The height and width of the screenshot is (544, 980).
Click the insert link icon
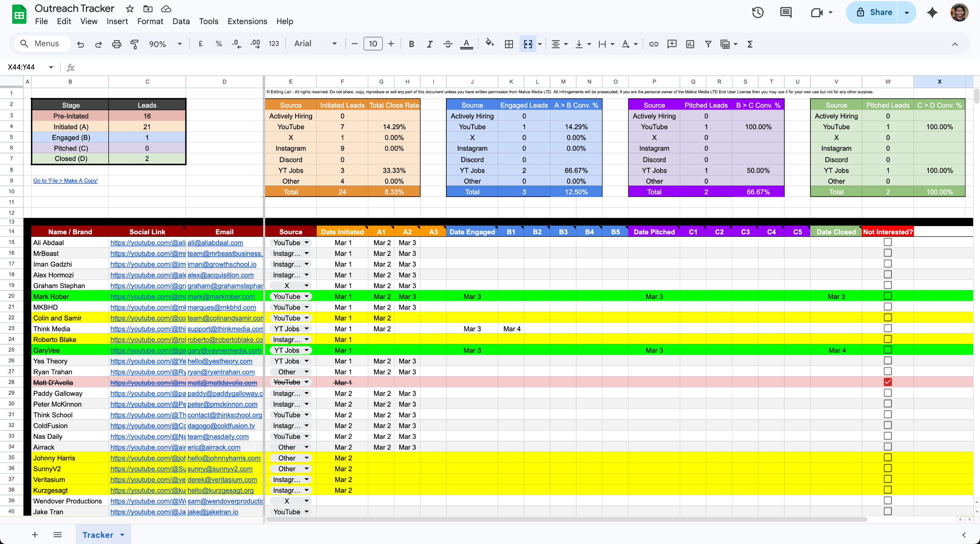[x=653, y=44]
